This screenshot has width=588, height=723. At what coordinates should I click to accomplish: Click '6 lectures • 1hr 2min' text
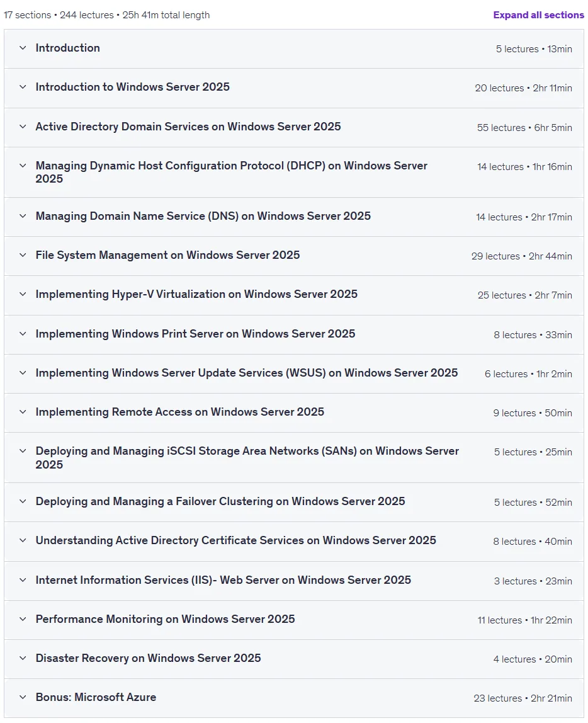tap(529, 374)
